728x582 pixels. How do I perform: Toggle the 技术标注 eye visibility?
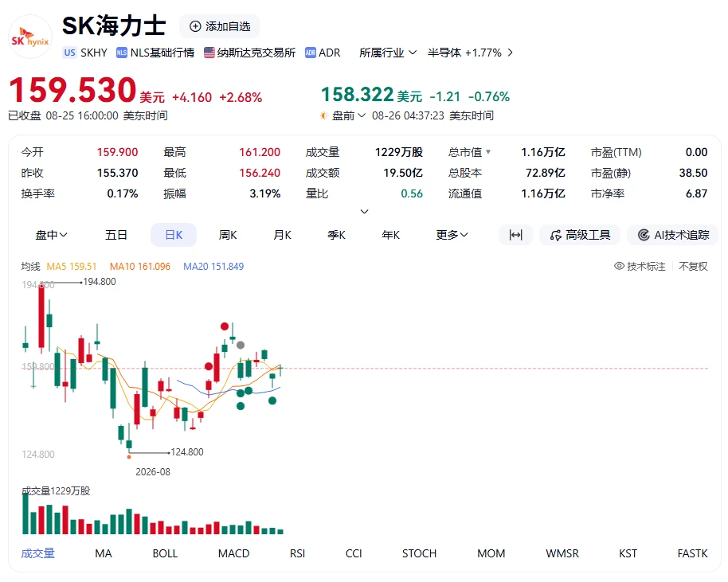619,266
